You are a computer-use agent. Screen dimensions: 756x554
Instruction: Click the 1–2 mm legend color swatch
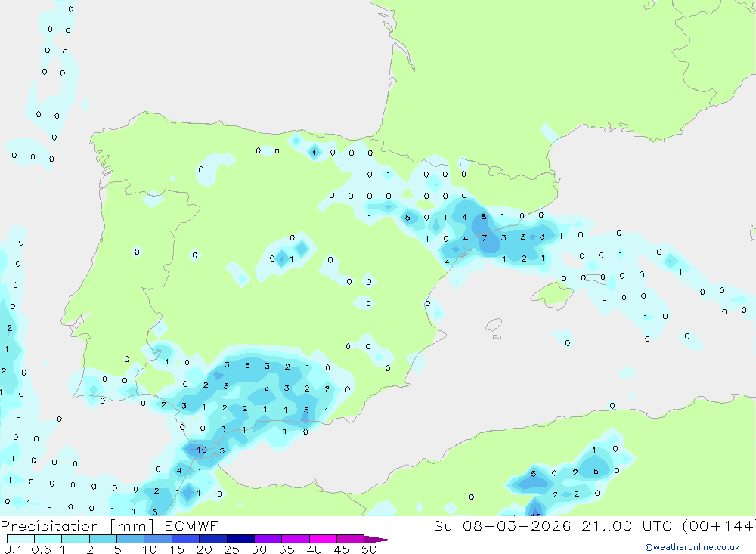point(76,539)
